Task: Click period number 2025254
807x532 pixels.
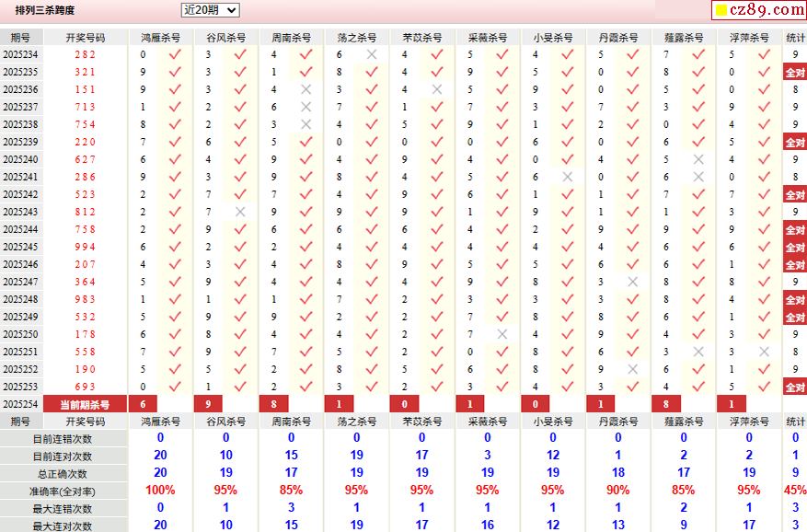Action: (x=20, y=404)
